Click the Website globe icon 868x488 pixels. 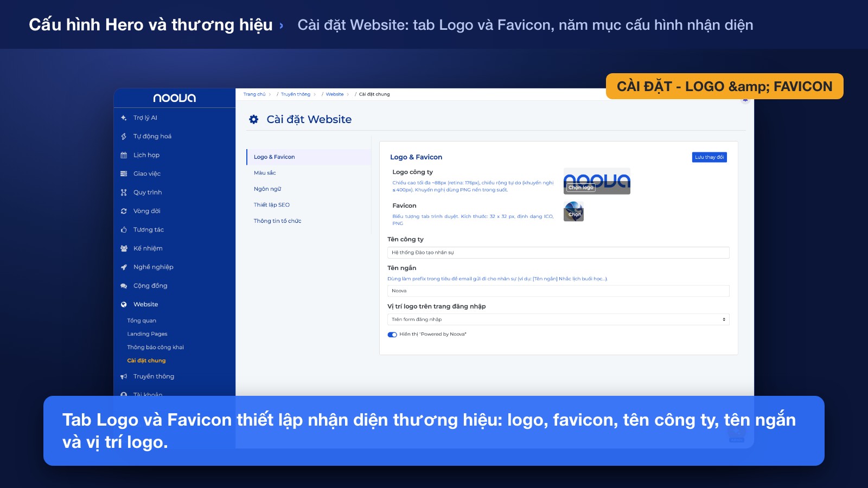(x=124, y=305)
